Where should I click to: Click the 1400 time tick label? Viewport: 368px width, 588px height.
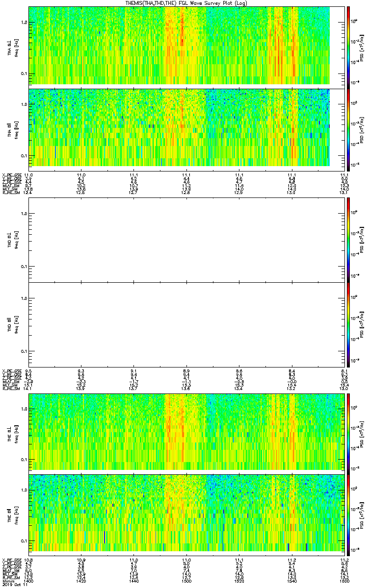(x=28, y=582)
